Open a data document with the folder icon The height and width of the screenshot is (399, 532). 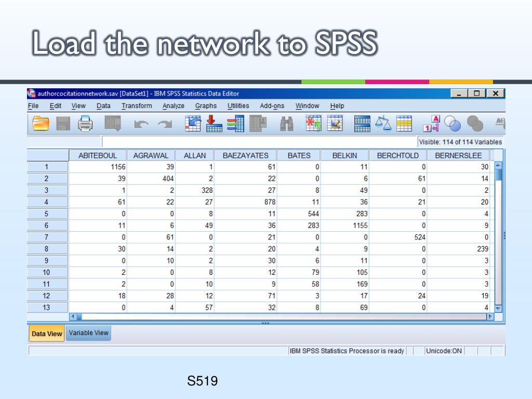click(41, 123)
